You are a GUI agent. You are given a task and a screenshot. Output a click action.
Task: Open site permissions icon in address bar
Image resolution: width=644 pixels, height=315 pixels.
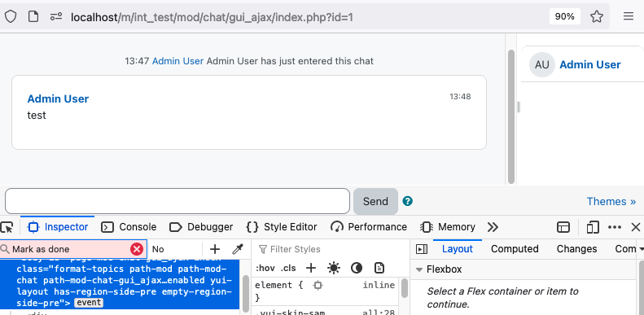pos(56,16)
